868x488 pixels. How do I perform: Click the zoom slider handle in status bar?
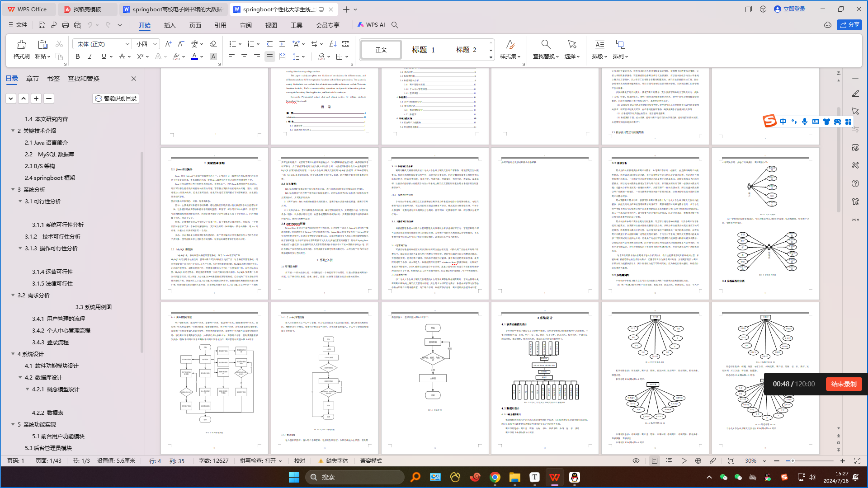[793, 461]
